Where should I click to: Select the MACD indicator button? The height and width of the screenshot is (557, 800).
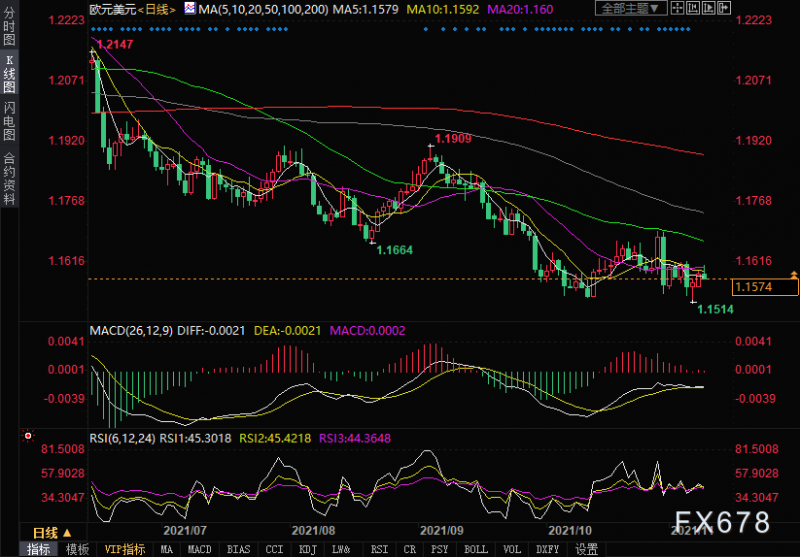click(x=199, y=549)
